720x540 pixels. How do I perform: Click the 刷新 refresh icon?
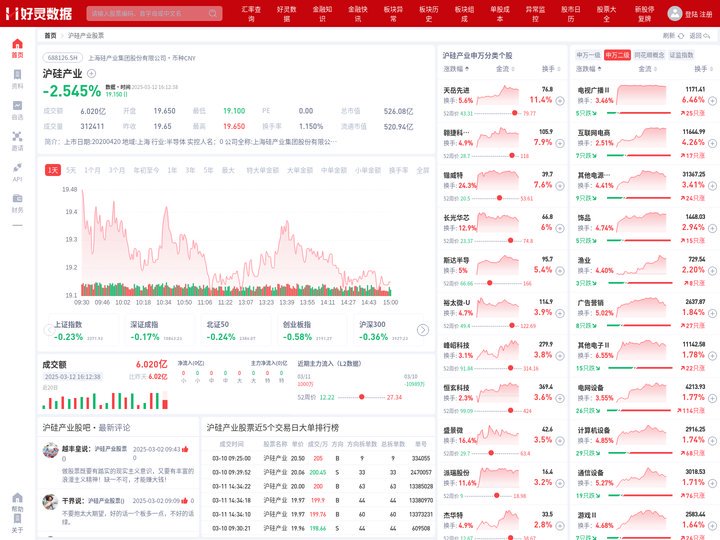(x=681, y=36)
